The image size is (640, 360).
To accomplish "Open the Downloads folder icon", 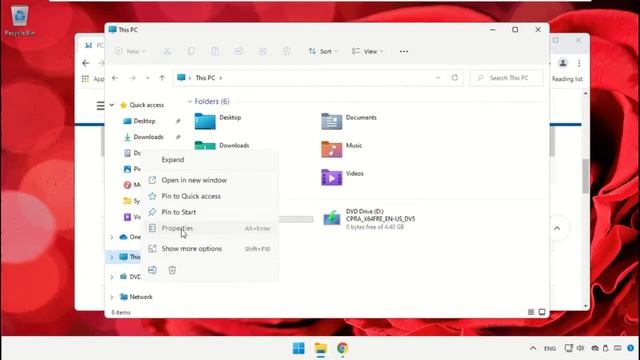I will coord(205,145).
